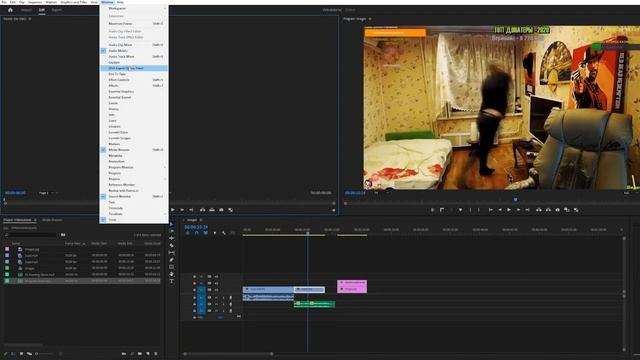Click the Lift button in Program monitor
Image resolution: width=640 pixels, height=360 pixels.
coord(539,210)
